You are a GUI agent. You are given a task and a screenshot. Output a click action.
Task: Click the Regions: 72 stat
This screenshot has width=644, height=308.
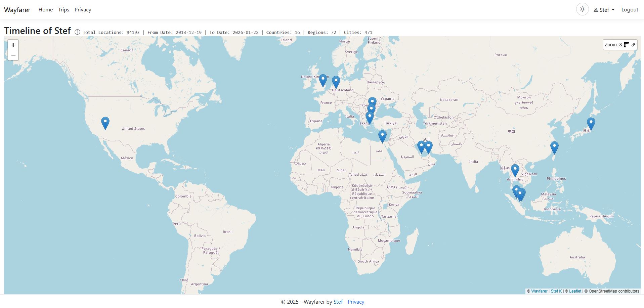322,33
